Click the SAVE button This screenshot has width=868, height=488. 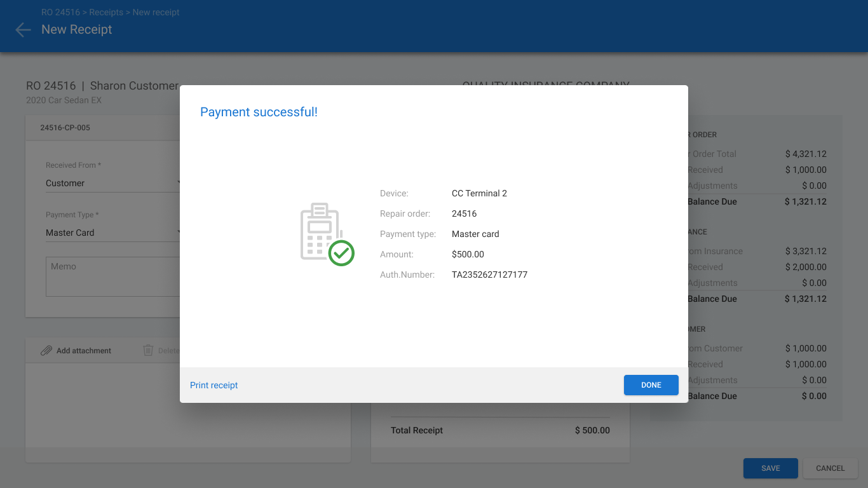pos(771,468)
